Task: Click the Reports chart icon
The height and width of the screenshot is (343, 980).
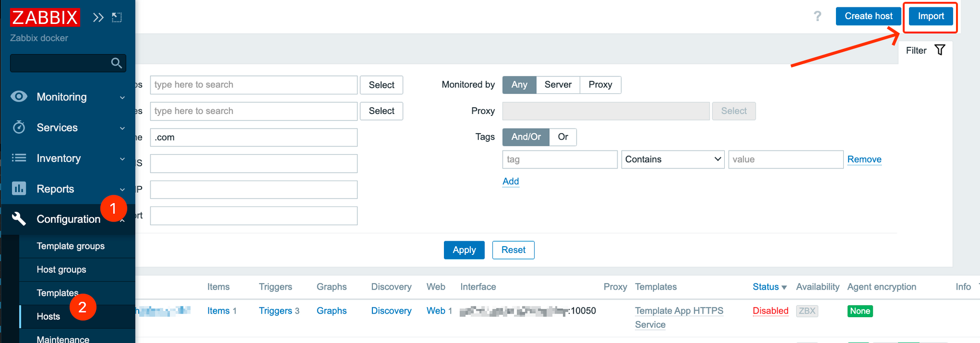Action: 19,188
